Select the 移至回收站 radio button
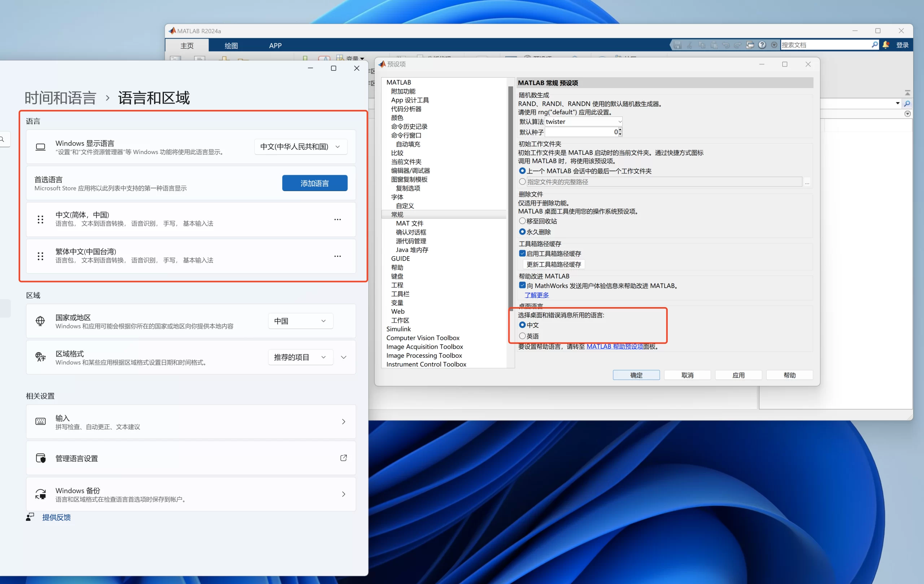The height and width of the screenshot is (584, 924). click(x=522, y=221)
